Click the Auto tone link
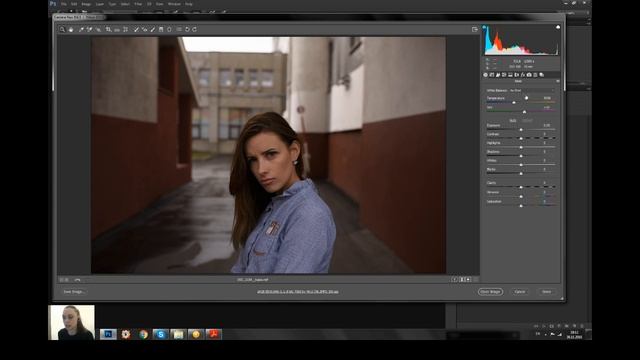 tap(513, 121)
